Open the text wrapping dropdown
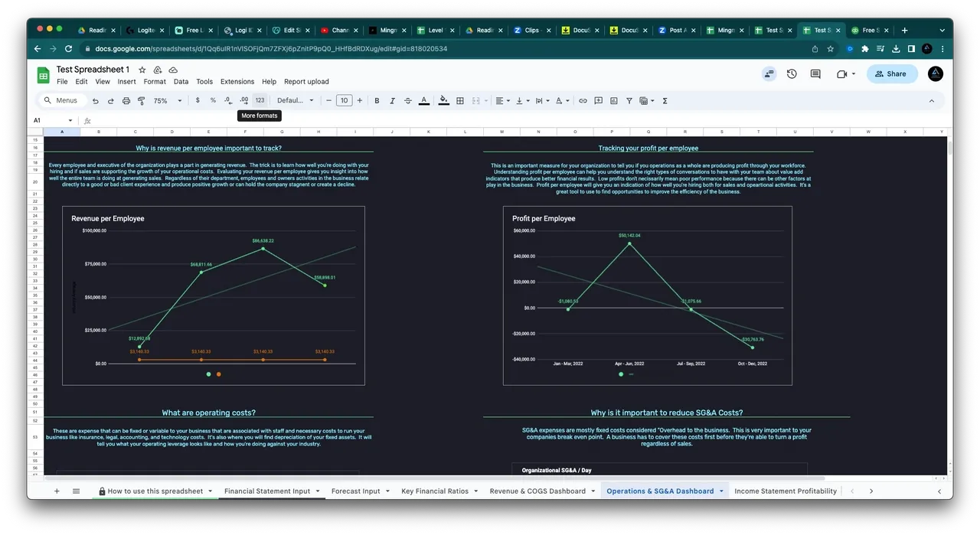This screenshot has width=980, height=535. tap(542, 100)
